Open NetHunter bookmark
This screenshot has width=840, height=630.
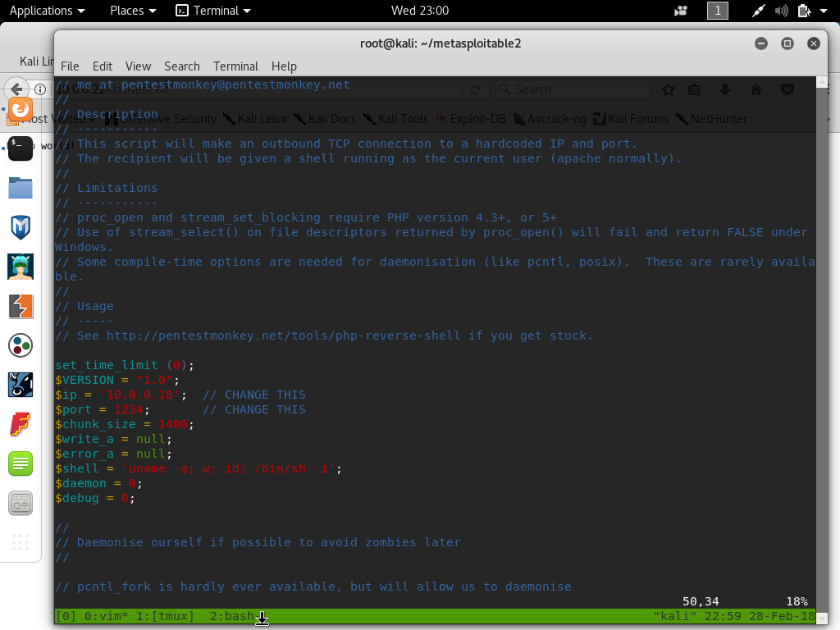[x=711, y=119]
